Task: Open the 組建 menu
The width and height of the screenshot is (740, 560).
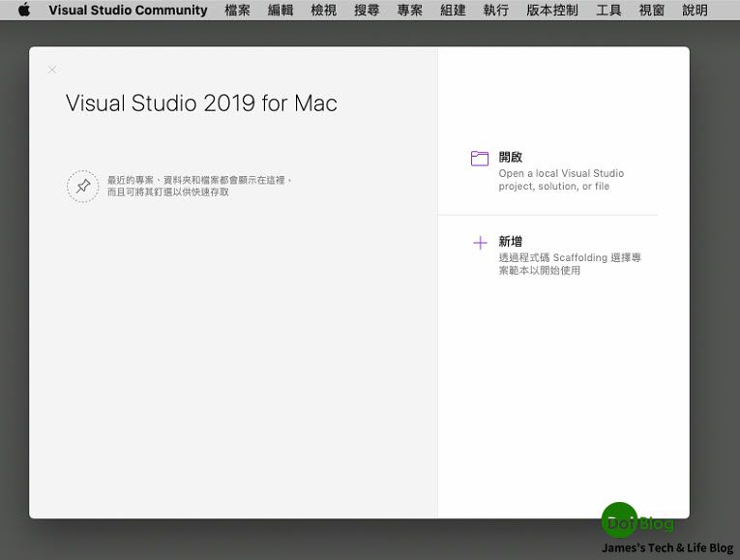Action: [x=453, y=10]
